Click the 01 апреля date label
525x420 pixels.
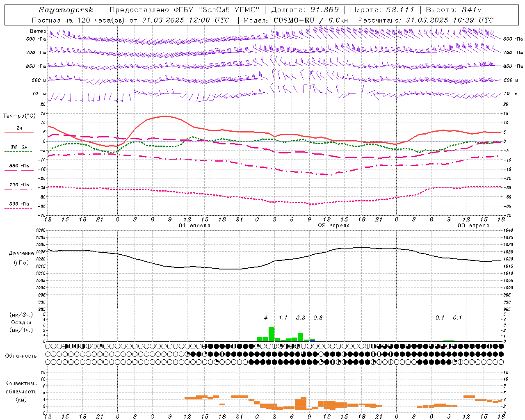(194, 226)
